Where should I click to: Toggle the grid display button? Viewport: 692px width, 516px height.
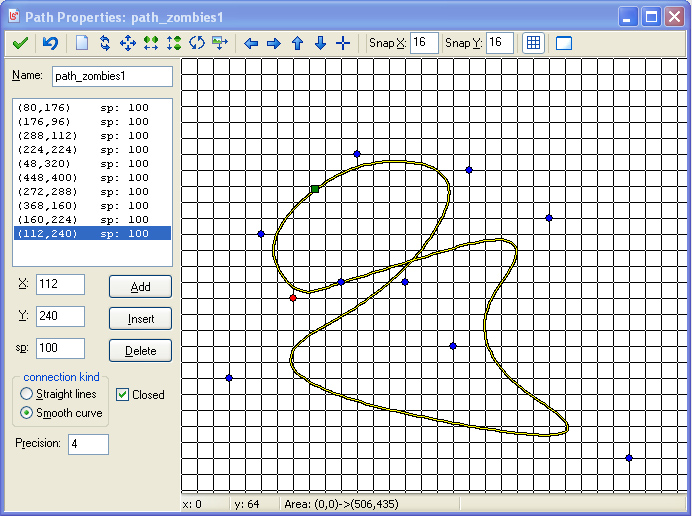click(x=533, y=43)
